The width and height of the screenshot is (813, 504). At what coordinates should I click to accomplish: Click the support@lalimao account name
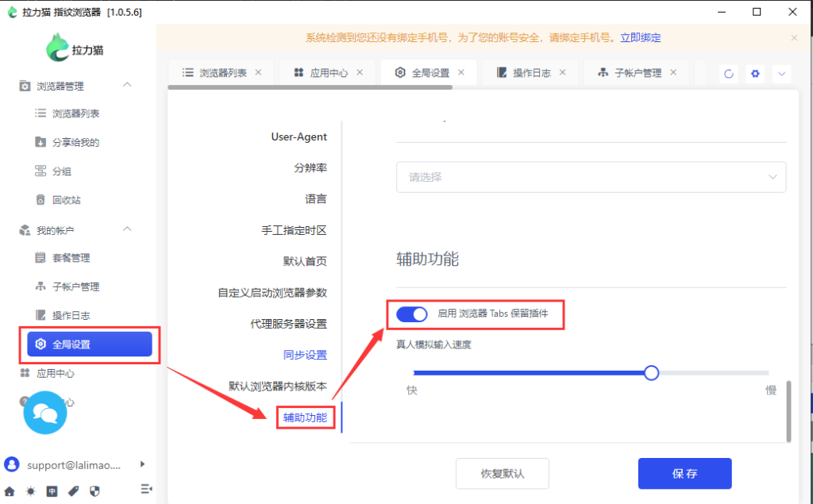coord(74,465)
